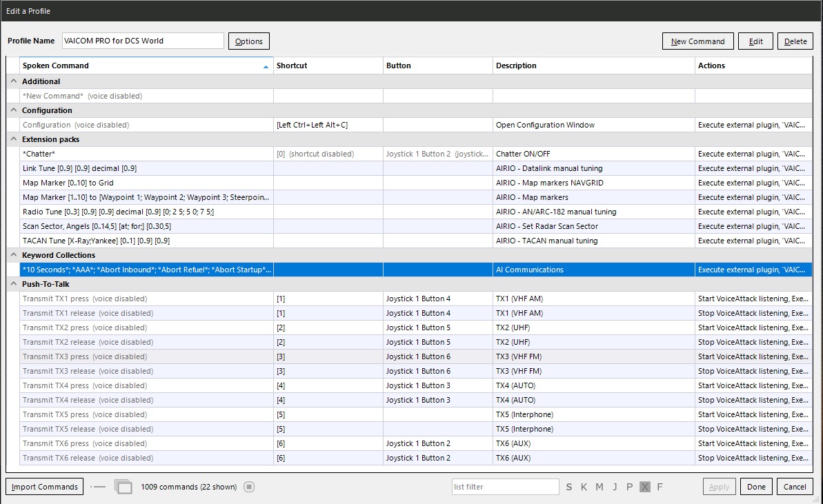Collapse the Push-To-Talk category
Image resolution: width=823 pixels, height=504 pixels.
click(x=14, y=284)
